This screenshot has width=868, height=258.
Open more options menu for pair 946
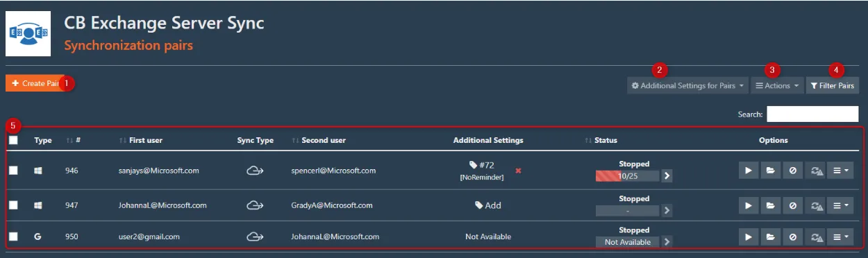pyautogui.click(x=840, y=171)
